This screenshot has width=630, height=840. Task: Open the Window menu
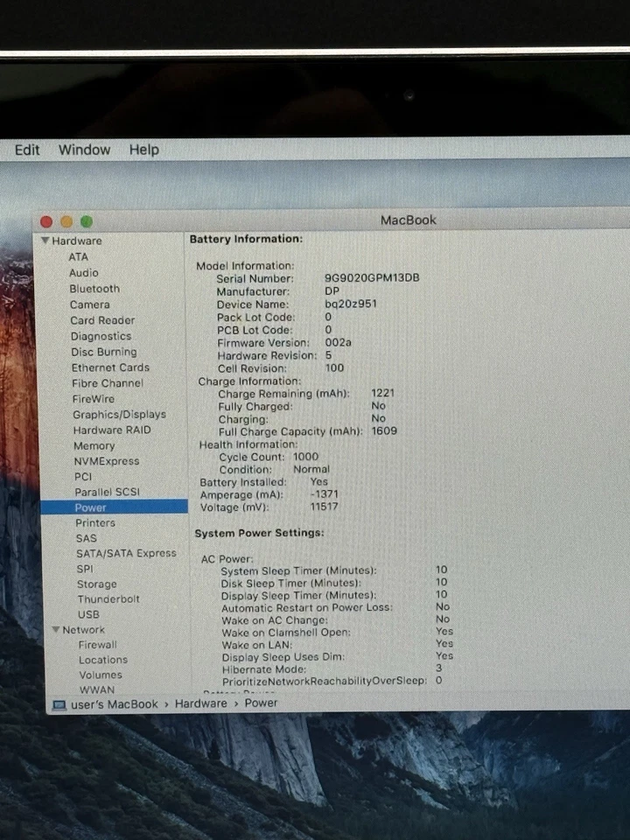click(84, 150)
